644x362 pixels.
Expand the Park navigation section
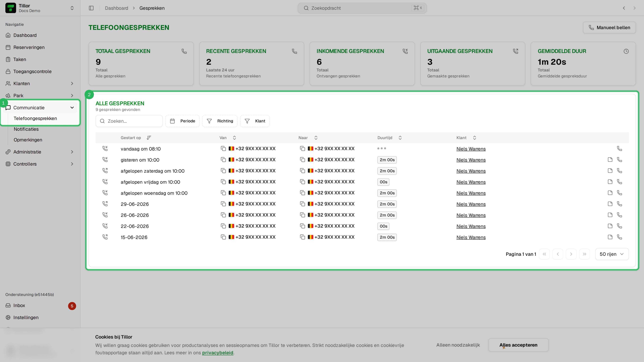[40, 95]
